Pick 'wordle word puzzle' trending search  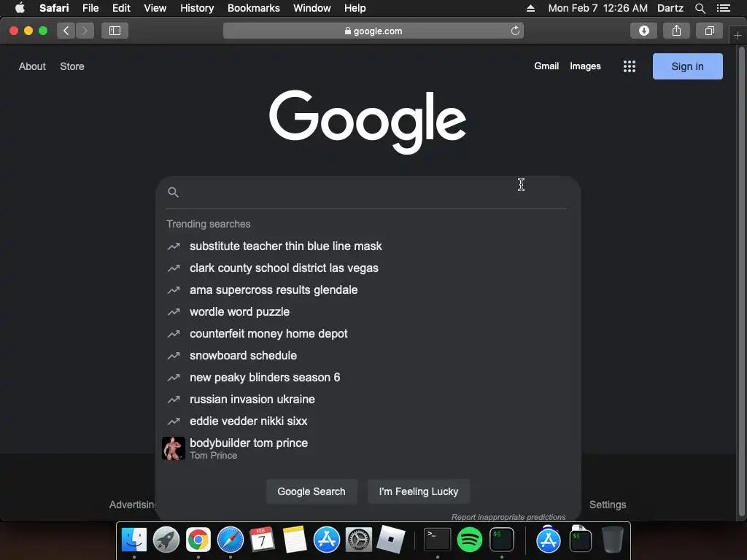click(x=367, y=312)
